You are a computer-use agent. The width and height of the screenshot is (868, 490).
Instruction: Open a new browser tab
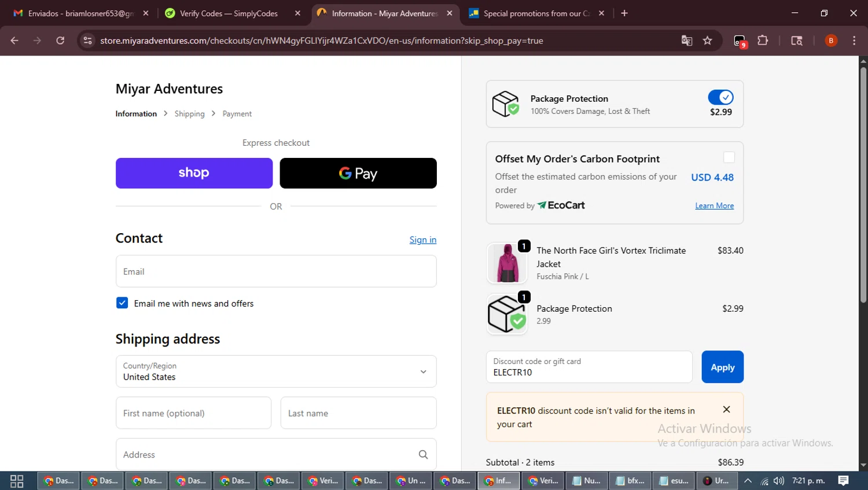click(x=624, y=13)
